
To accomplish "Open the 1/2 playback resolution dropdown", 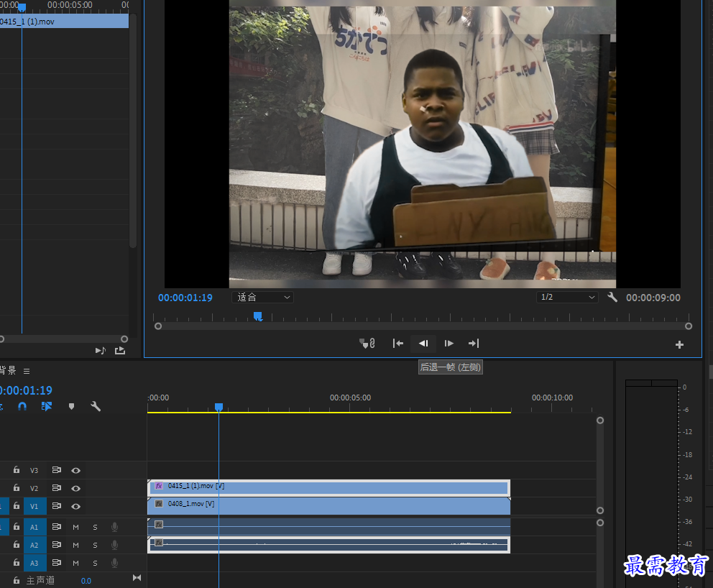I will coord(566,297).
